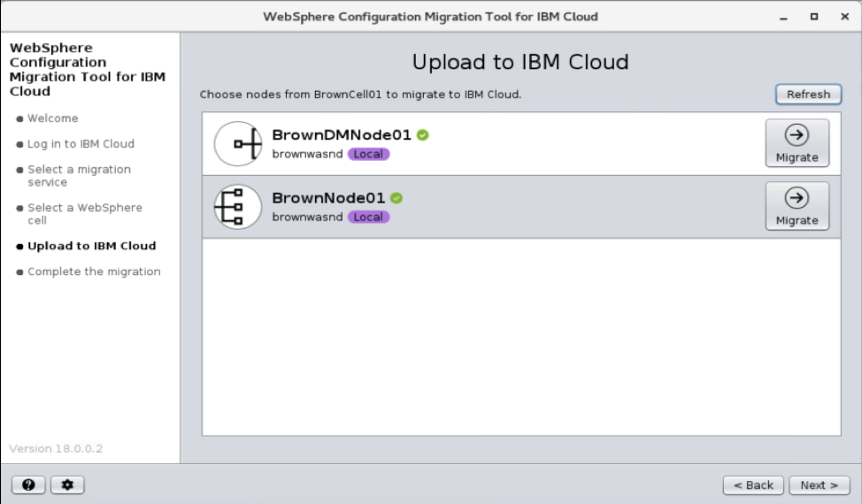Open settings gear icon at bottom
This screenshot has width=862, height=504.
[x=67, y=485]
